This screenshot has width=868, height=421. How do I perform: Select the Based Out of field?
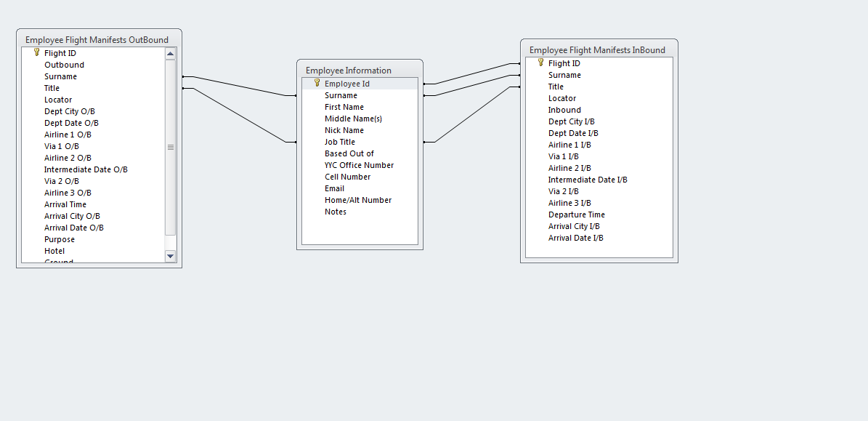click(349, 153)
